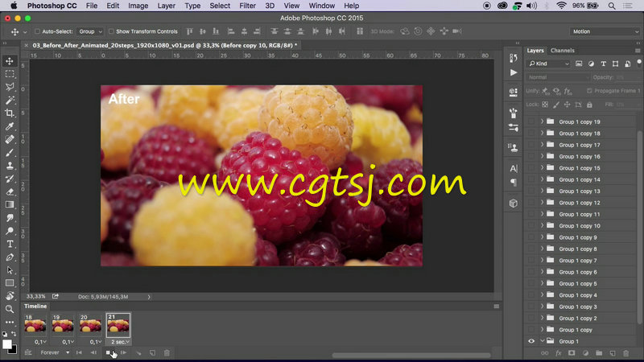Screen dimensions: 644x362
Task: Select the History Brush tool
Action: coord(10,179)
